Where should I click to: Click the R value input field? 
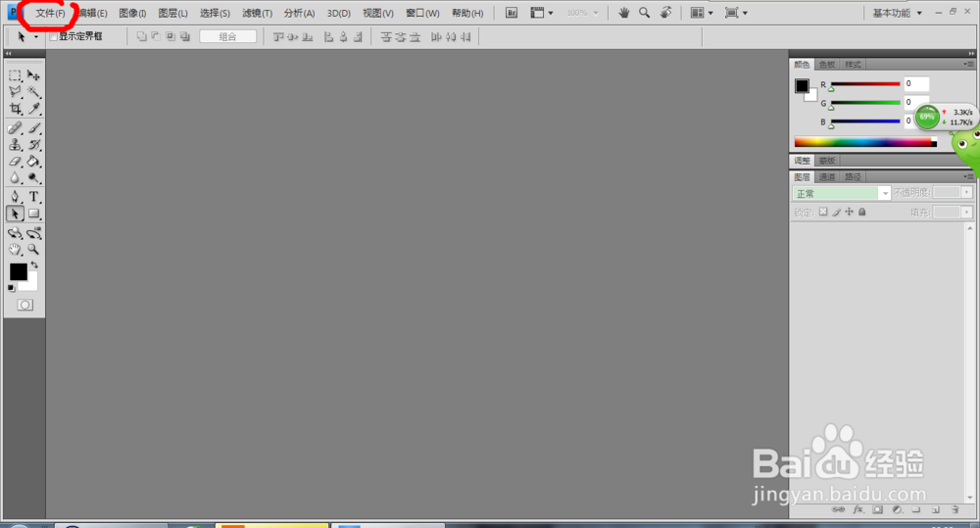(x=916, y=83)
